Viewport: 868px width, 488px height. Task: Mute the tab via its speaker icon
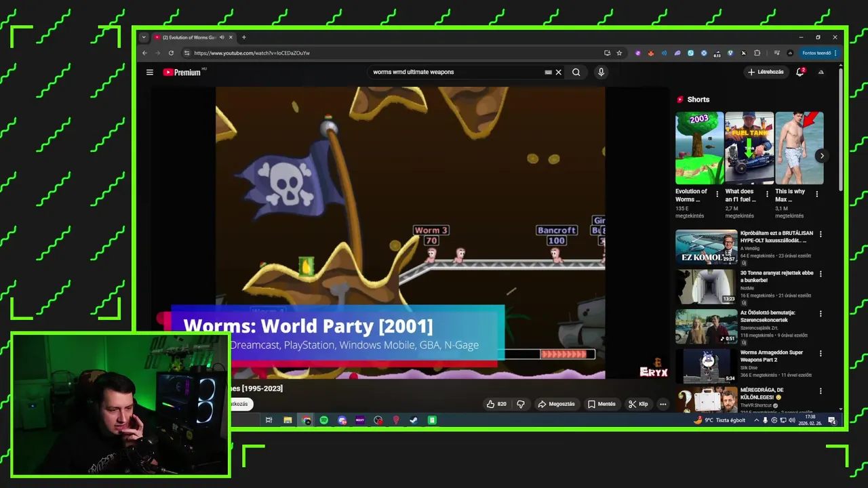[220, 37]
